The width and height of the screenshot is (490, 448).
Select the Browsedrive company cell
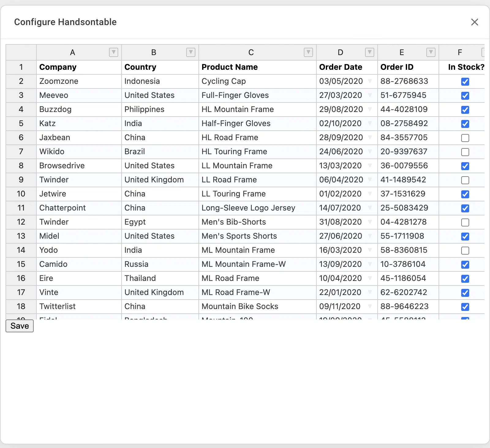click(79, 166)
